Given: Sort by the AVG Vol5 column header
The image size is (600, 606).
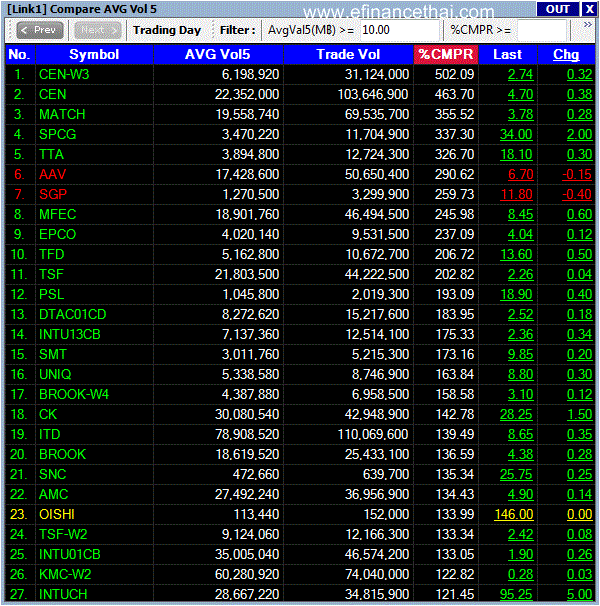Looking at the screenshot, I should point(218,54).
